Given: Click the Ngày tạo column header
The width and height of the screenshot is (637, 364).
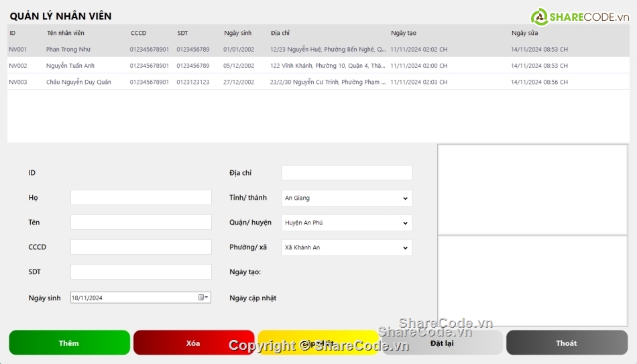Looking at the screenshot, I should (x=404, y=33).
